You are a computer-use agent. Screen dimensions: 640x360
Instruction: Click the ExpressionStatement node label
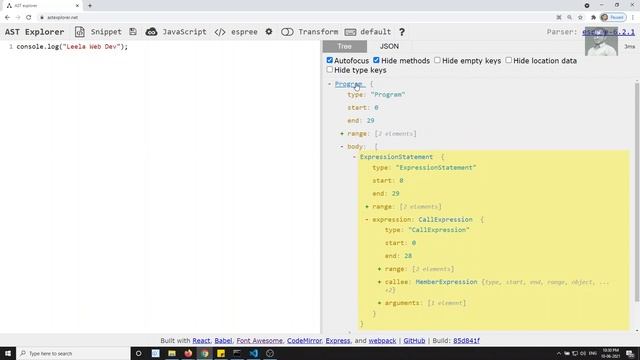(x=396, y=157)
